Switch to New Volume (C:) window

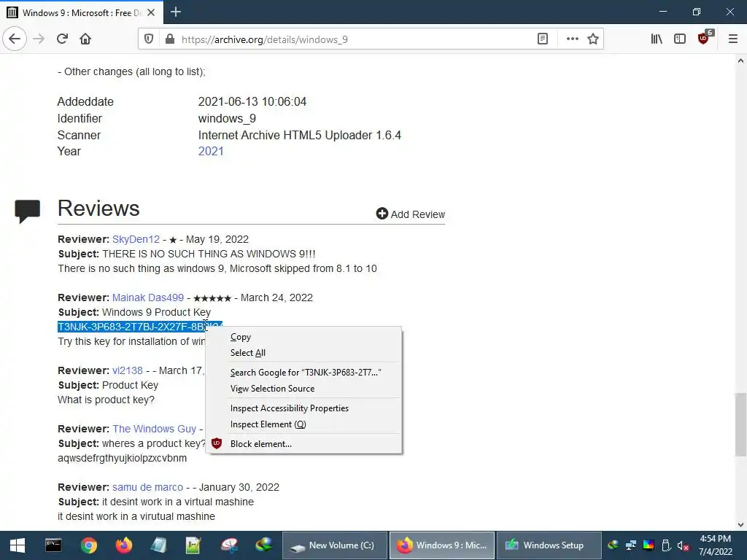point(335,545)
